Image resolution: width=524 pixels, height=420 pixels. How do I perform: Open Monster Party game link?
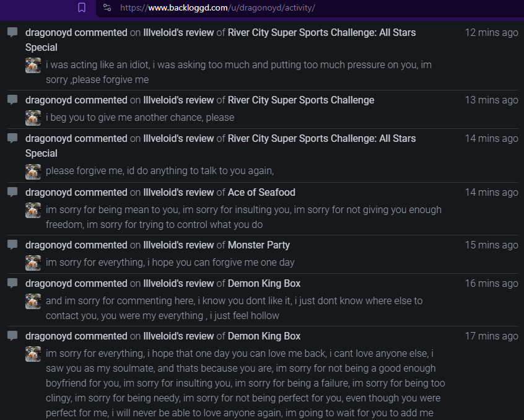[x=259, y=245]
